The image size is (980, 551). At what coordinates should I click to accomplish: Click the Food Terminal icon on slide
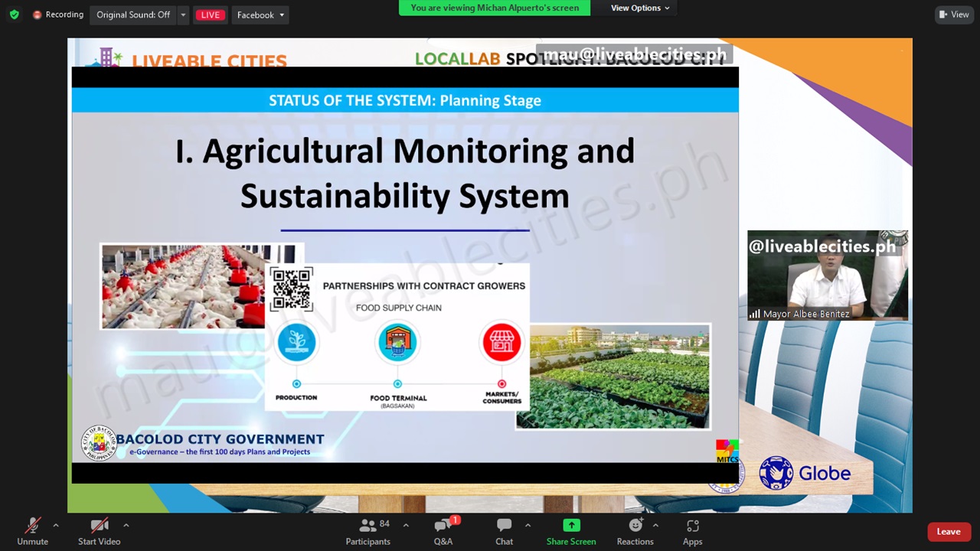pos(397,342)
